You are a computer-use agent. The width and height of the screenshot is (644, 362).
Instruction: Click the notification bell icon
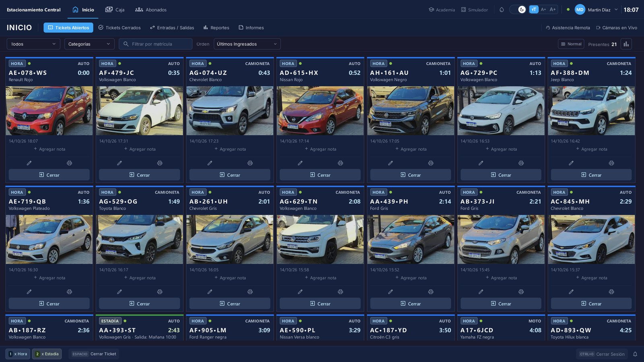click(635, 354)
